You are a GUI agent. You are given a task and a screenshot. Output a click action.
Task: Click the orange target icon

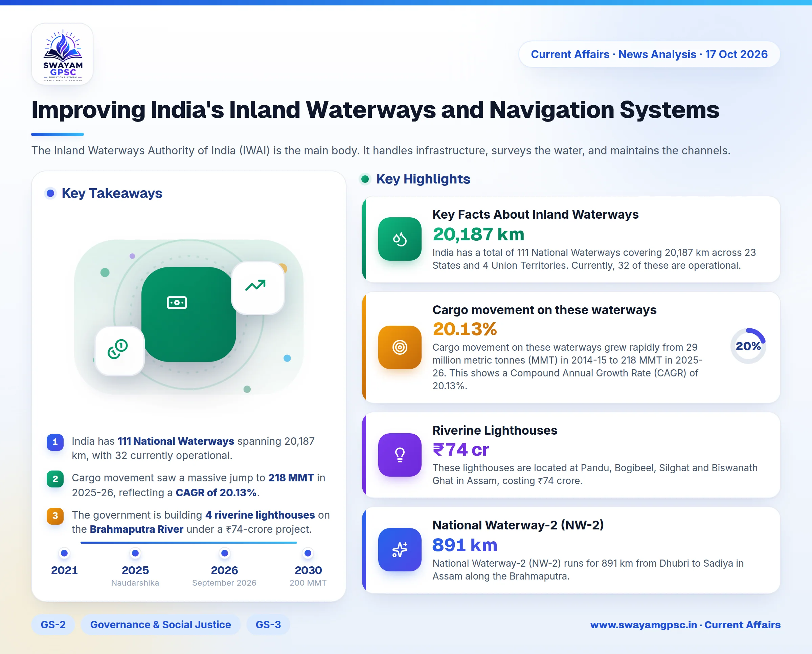point(400,347)
